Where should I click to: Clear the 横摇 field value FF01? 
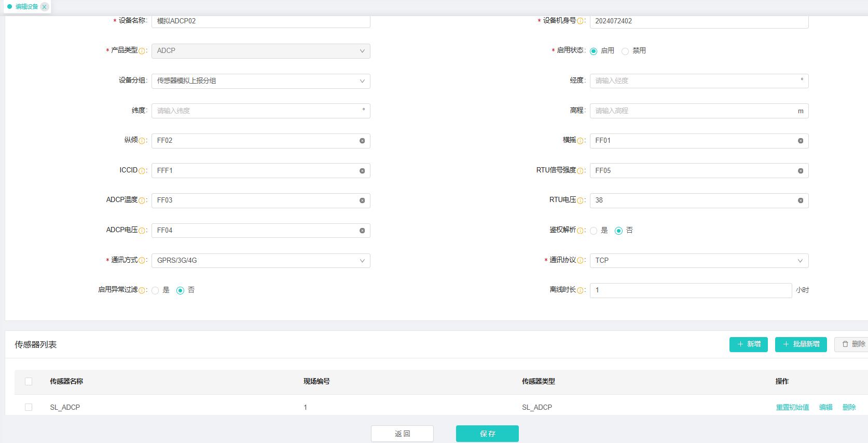coord(801,141)
